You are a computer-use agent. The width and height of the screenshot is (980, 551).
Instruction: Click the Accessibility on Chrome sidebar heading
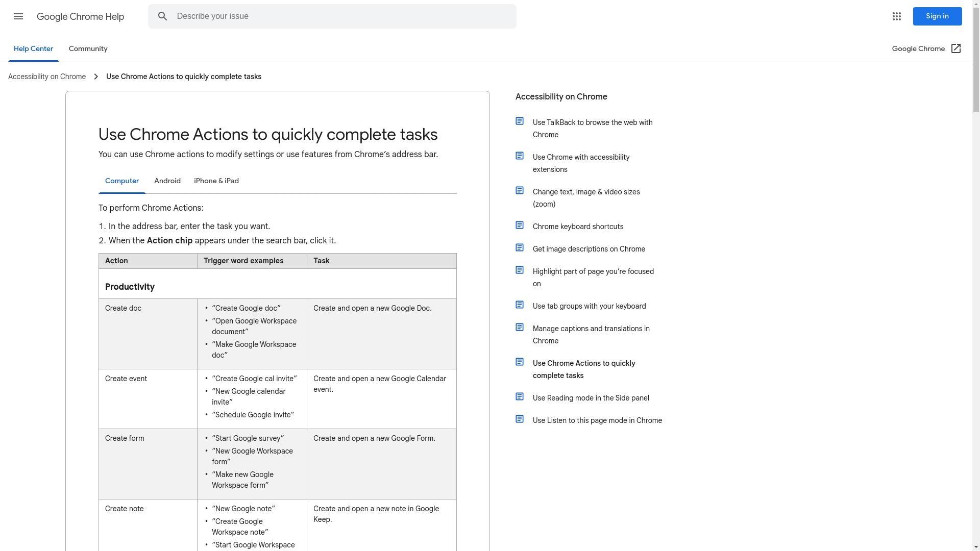[x=561, y=97]
